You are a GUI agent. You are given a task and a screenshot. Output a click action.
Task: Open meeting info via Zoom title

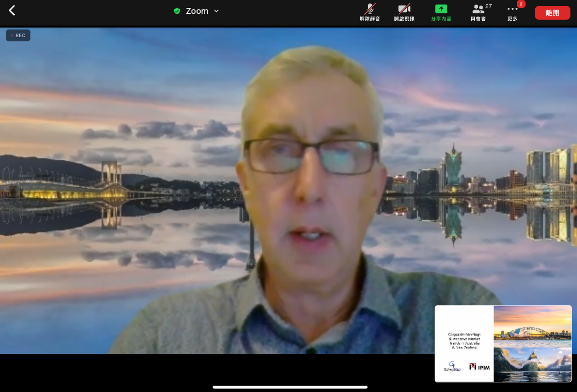(197, 11)
